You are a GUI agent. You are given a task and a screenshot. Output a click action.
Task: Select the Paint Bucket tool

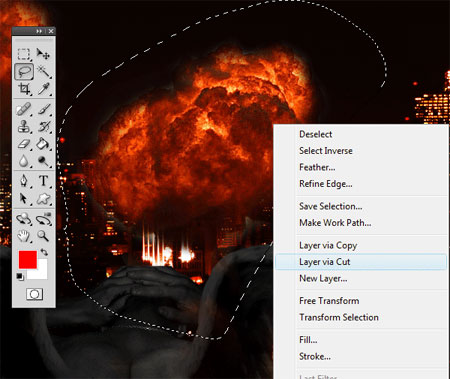tap(43, 144)
